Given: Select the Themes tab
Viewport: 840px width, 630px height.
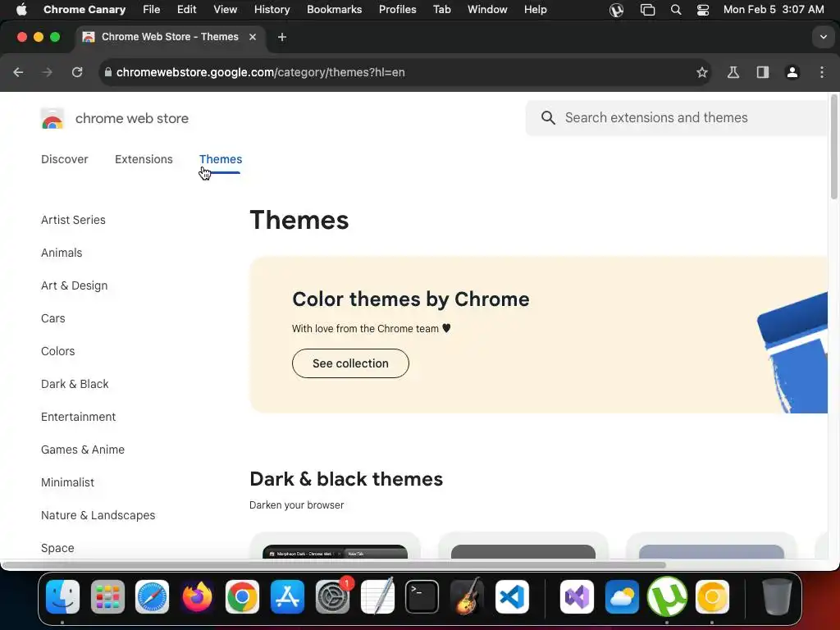Looking at the screenshot, I should 221,159.
